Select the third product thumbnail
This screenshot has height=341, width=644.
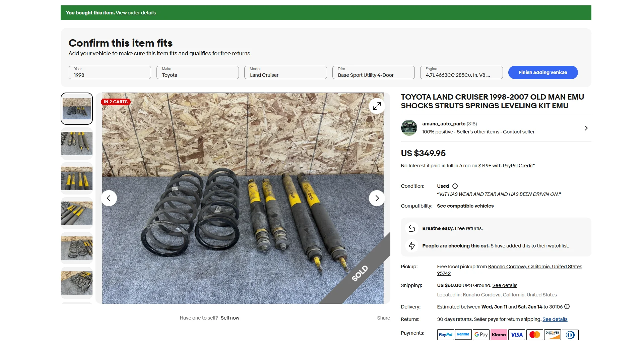click(x=77, y=178)
